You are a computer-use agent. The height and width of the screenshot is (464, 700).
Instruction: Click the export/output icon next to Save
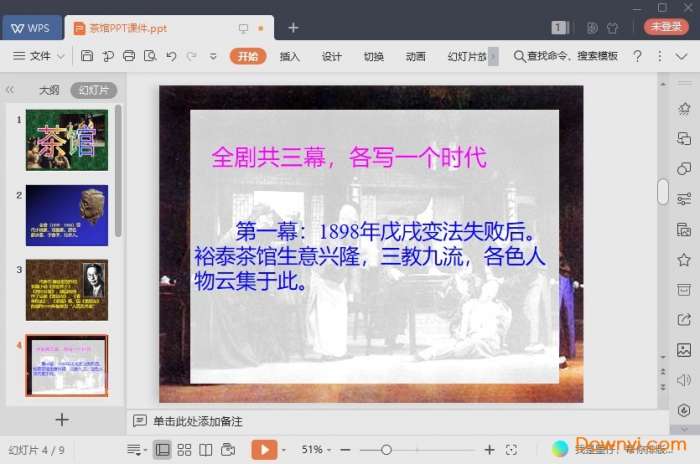[108, 56]
